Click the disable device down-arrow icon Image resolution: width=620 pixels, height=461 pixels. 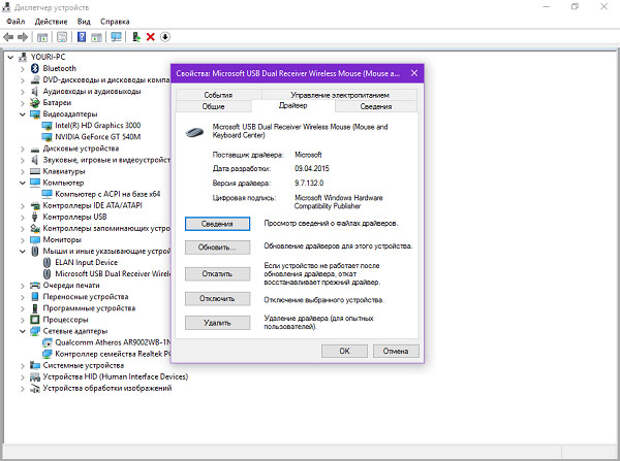point(165,37)
